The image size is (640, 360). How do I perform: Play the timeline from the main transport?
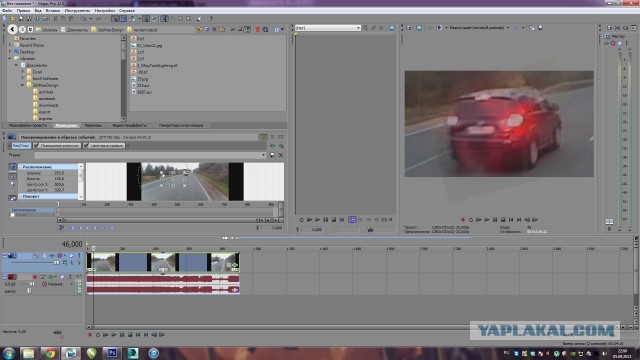(114, 335)
